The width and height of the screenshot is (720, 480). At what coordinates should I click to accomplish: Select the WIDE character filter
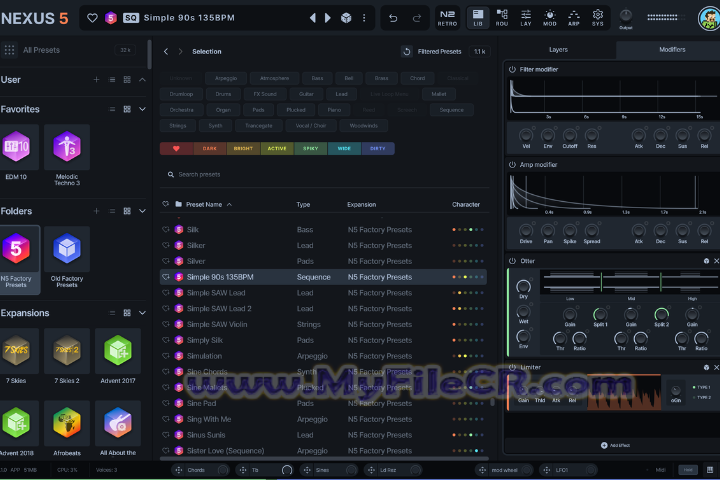[344, 148]
